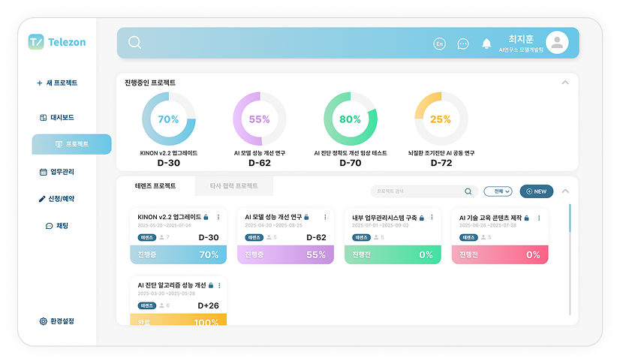Open the chat messages bubble icon

tap(463, 44)
